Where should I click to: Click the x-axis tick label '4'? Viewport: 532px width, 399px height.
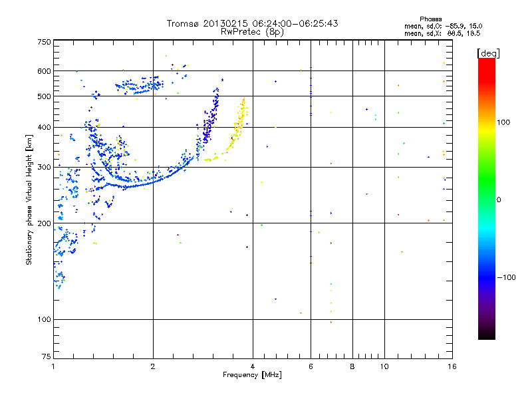click(x=253, y=366)
